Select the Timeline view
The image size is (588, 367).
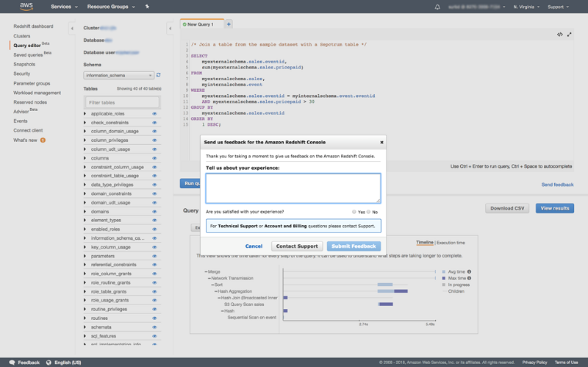(425, 243)
